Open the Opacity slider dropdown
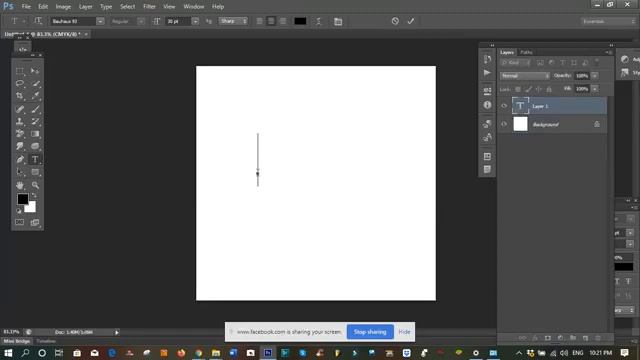The image size is (640, 360). (x=595, y=76)
